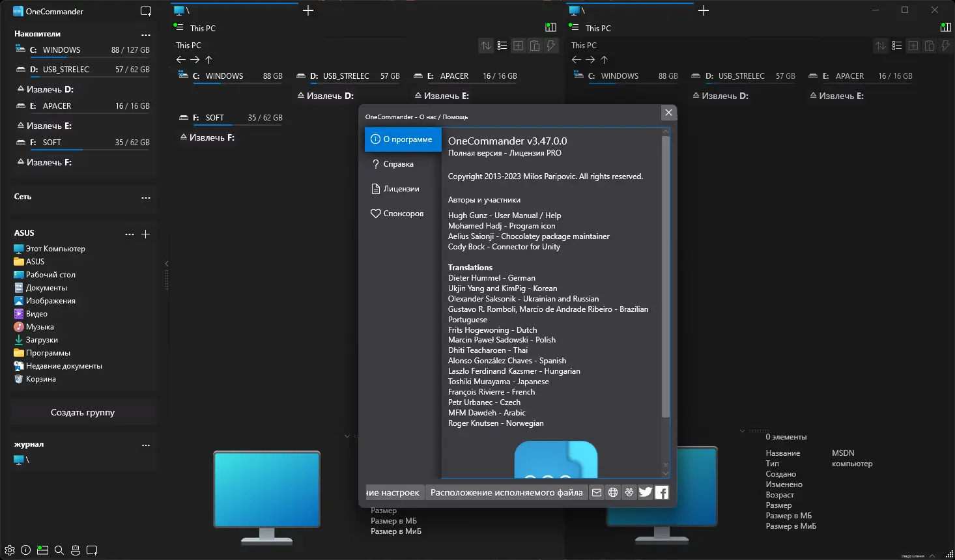Click the email envelope icon
955x560 pixels.
[x=596, y=492]
